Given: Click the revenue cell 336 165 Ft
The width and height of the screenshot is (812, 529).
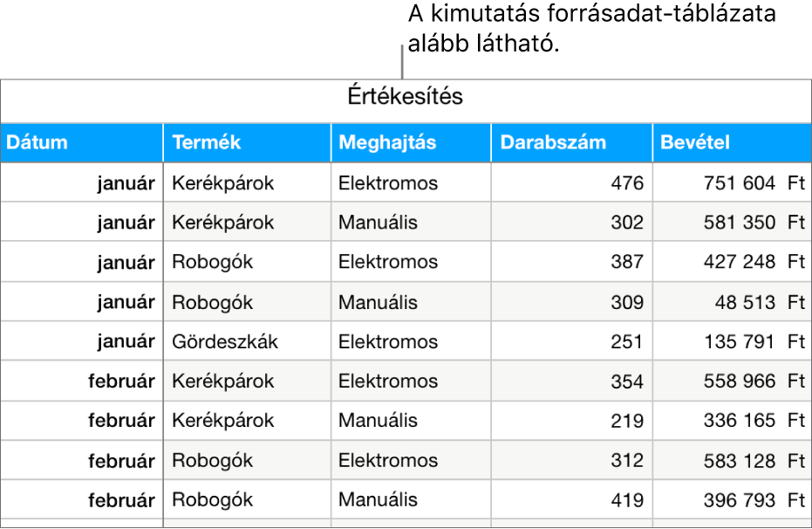Looking at the screenshot, I should (754, 420).
